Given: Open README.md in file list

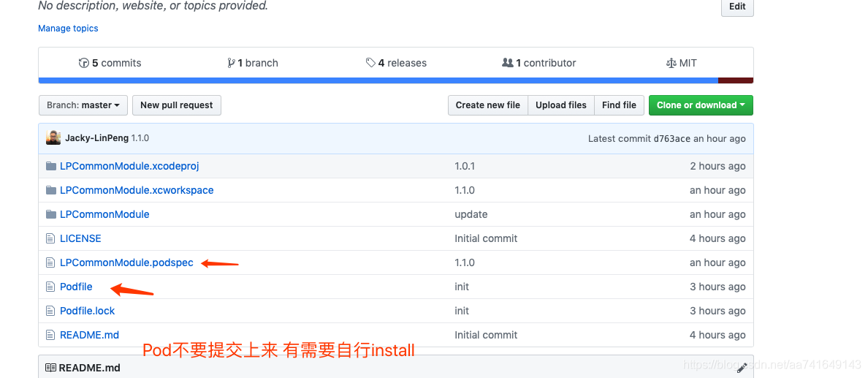Looking at the screenshot, I should pyautogui.click(x=89, y=335).
